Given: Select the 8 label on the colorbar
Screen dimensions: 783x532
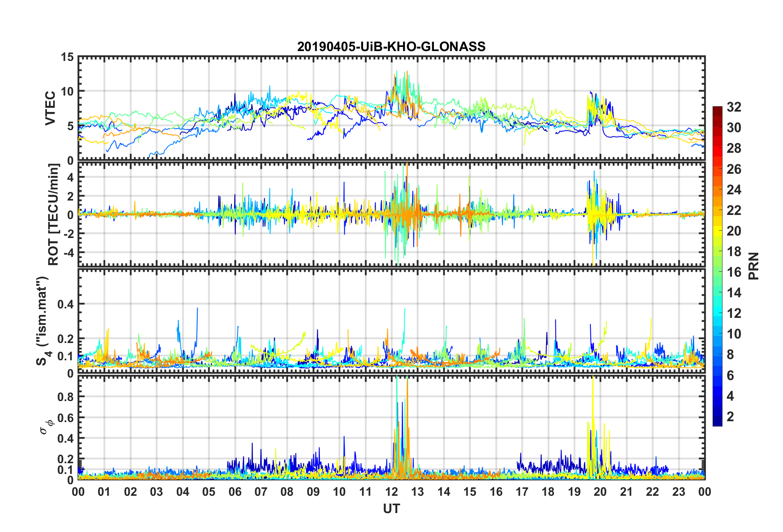Looking at the screenshot, I should click(x=730, y=355).
